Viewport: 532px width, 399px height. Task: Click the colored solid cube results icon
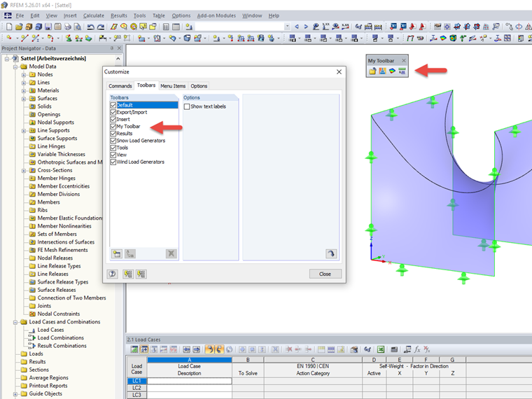[x=453, y=38]
